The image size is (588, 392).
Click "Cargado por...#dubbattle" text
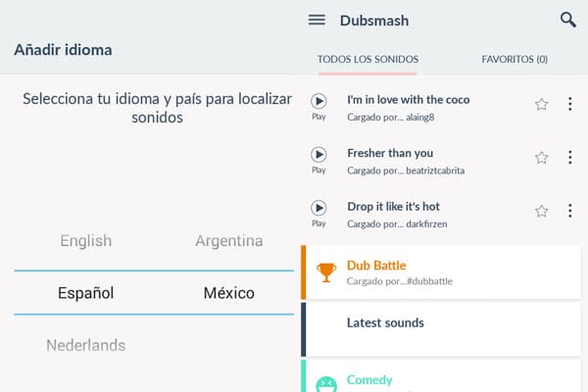[400, 281]
